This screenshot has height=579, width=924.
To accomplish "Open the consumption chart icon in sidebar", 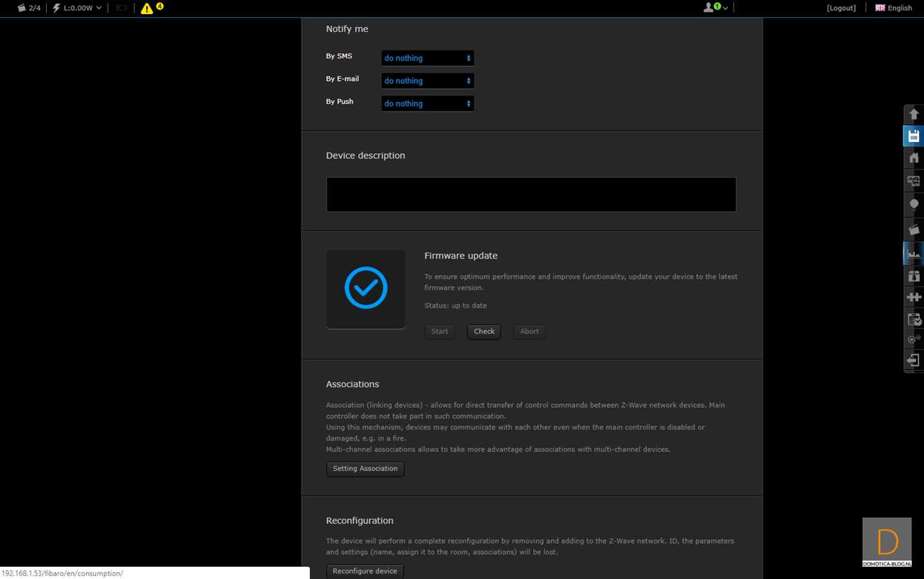I will pos(913,253).
